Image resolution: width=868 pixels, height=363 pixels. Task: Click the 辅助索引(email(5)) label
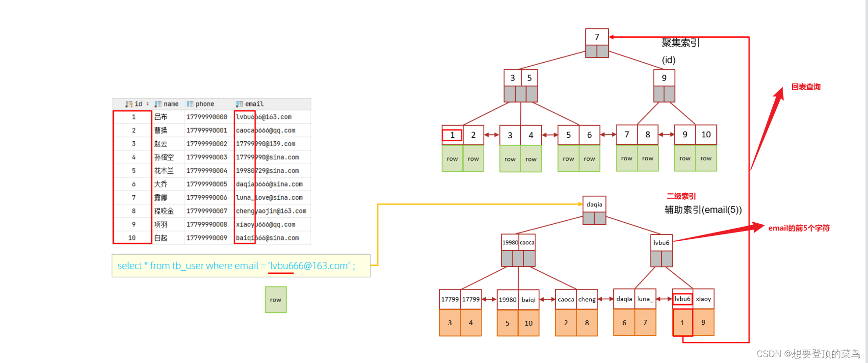tap(703, 210)
